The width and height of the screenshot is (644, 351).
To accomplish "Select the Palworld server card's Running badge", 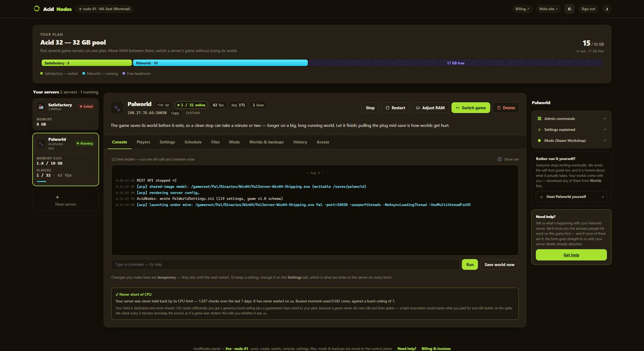I will [85, 143].
